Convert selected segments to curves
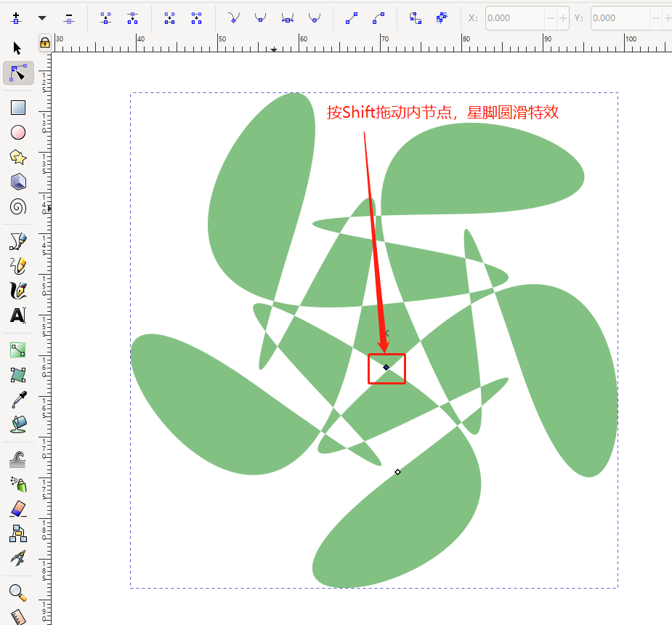 click(378, 18)
